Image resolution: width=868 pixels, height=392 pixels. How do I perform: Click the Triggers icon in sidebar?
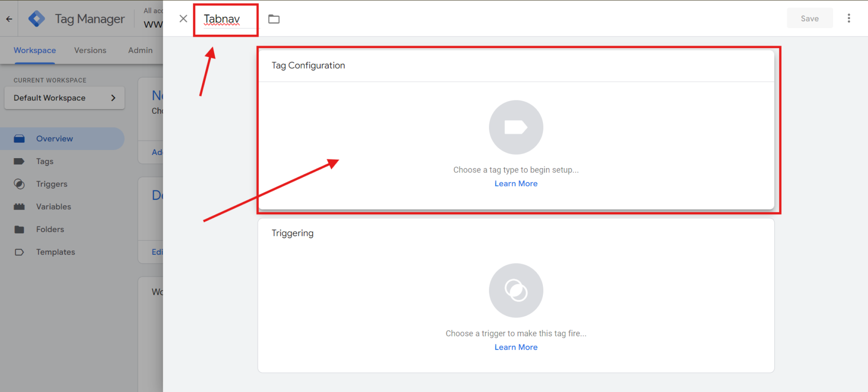(19, 184)
